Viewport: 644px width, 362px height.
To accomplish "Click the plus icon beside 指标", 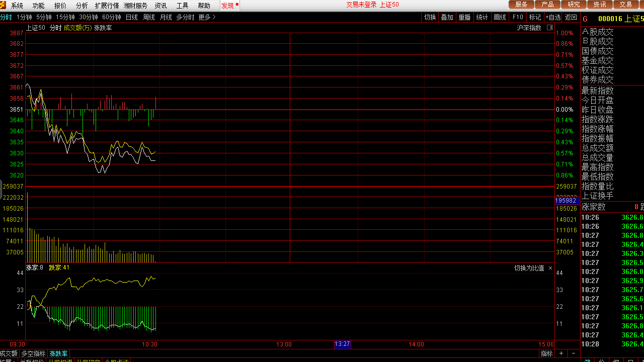I will (x=561, y=353).
